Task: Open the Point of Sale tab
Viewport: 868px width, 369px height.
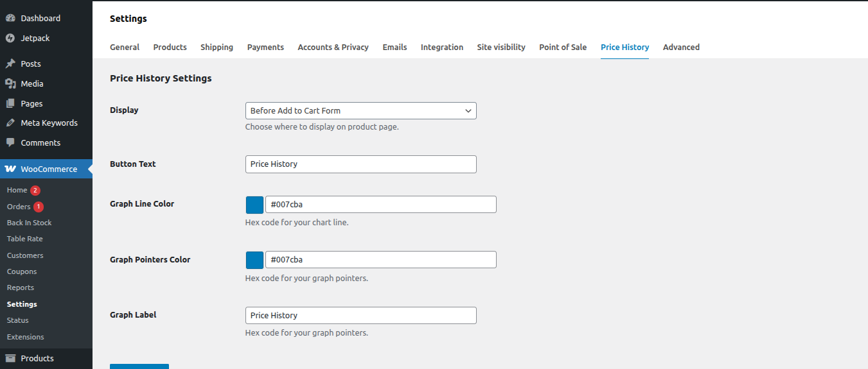Action: [563, 47]
